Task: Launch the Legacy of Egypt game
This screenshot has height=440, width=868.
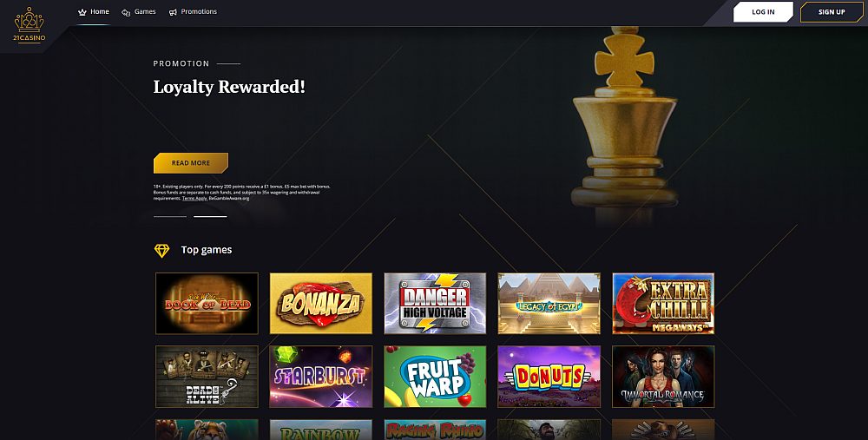Action: (x=549, y=303)
